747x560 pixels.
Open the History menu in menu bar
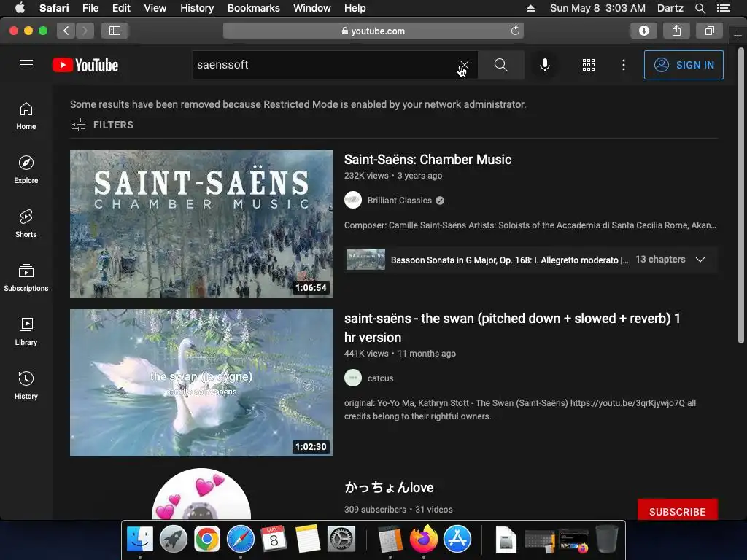197,8
